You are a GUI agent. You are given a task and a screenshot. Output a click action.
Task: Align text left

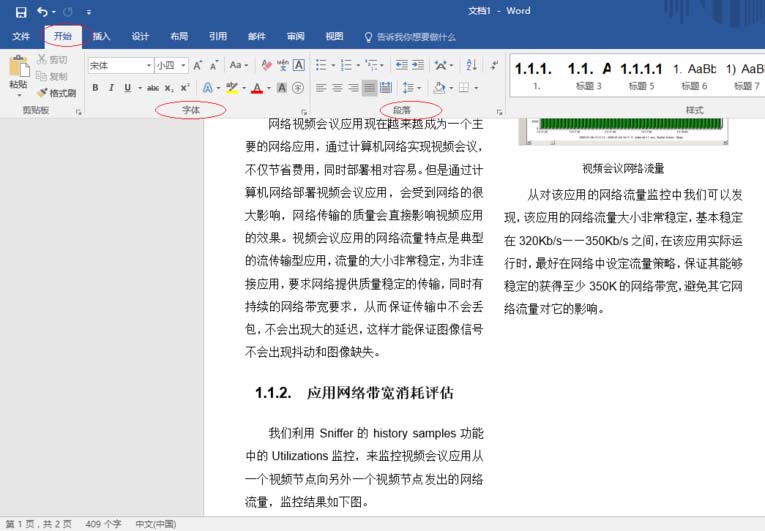pyautogui.click(x=321, y=88)
